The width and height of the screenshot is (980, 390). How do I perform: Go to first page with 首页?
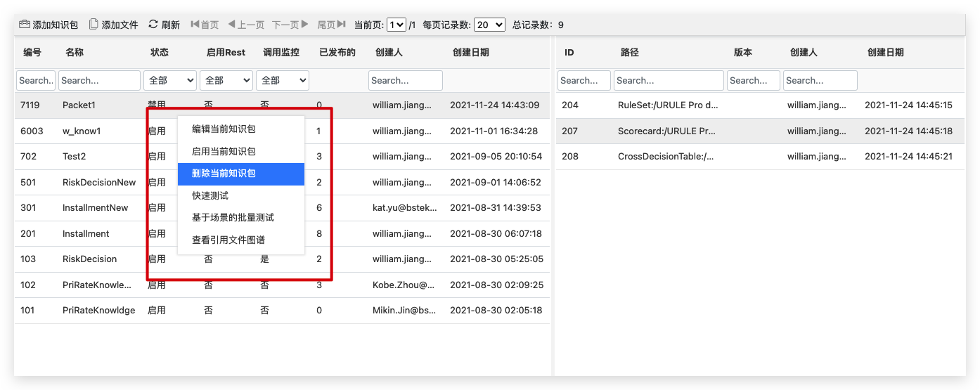(x=205, y=25)
